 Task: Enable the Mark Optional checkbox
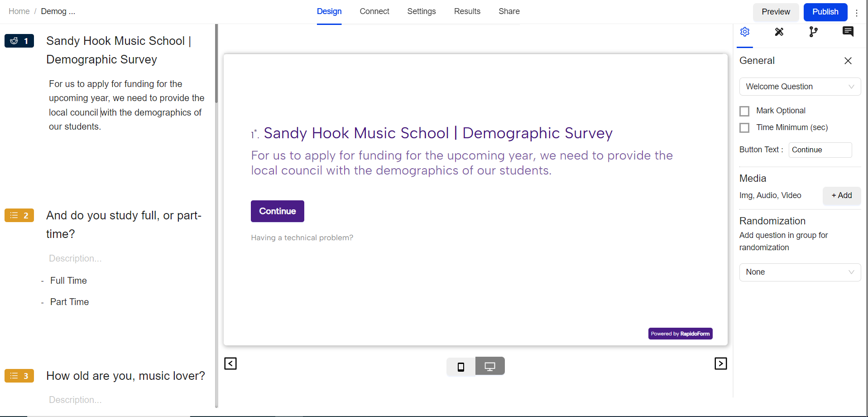(744, 111)
